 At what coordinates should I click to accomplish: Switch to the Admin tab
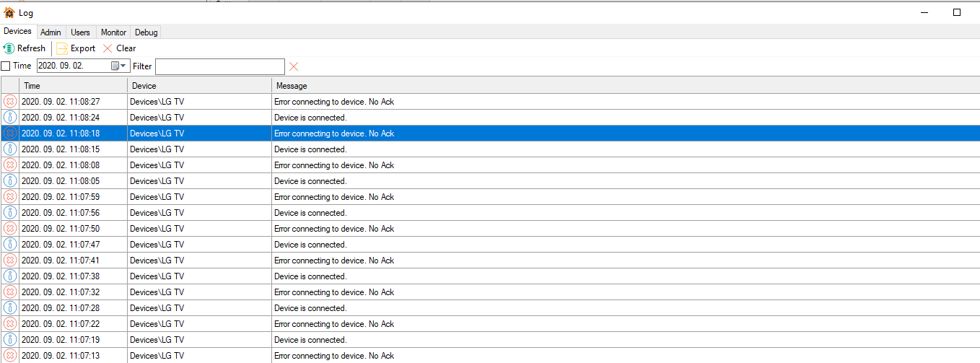(51, 32)
